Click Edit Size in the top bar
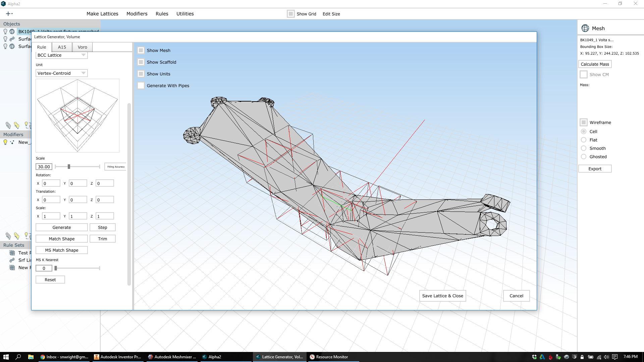The height and width of the screenshot is (362, 644). click(x=331, y=14)
